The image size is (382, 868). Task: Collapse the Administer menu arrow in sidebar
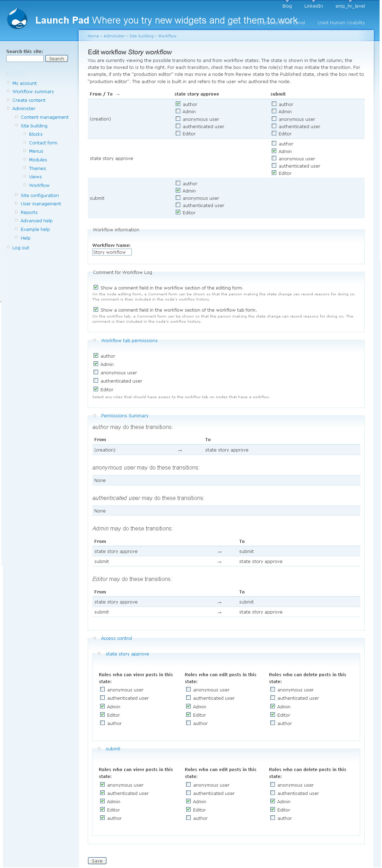(8, 108)
